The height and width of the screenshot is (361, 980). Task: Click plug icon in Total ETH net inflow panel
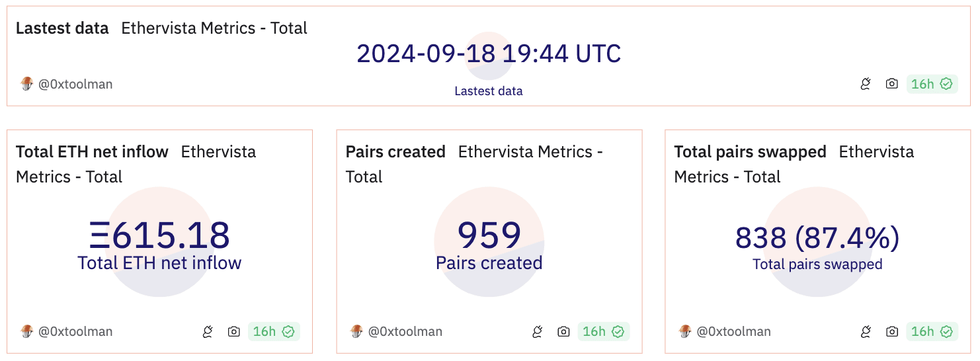(x=208, y=331)
